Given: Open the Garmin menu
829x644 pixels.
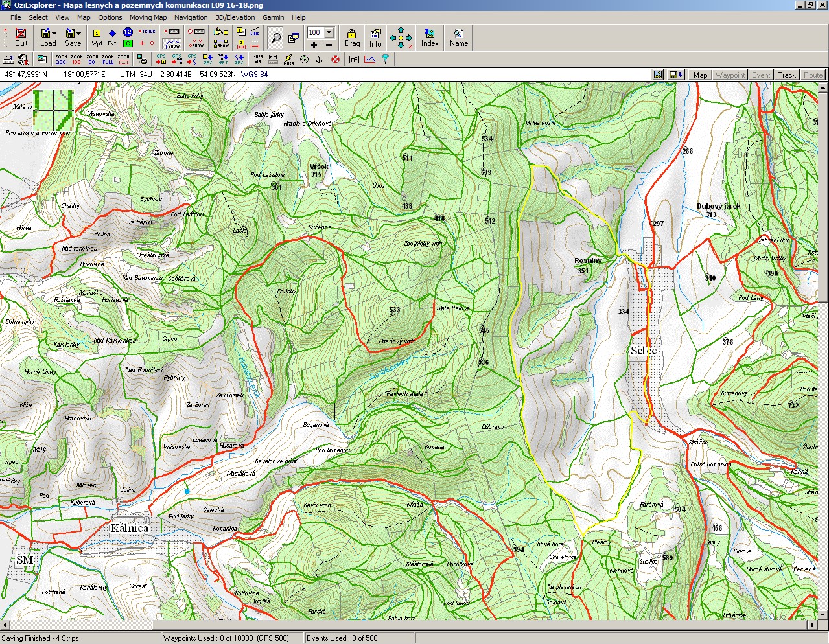Looking at the screenshot, I should click(x=273, y=17).
